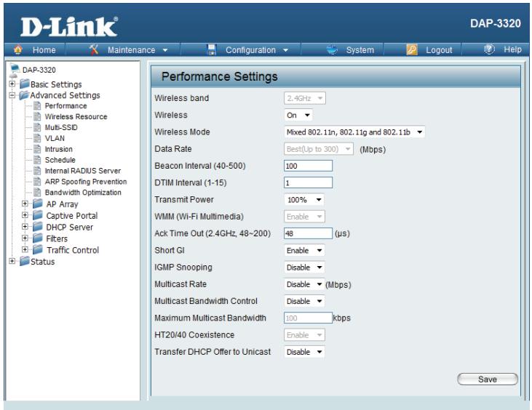This screenshot has width=532, height=410.
Task: Click the VLAN page icon
Action: point(37,138)
